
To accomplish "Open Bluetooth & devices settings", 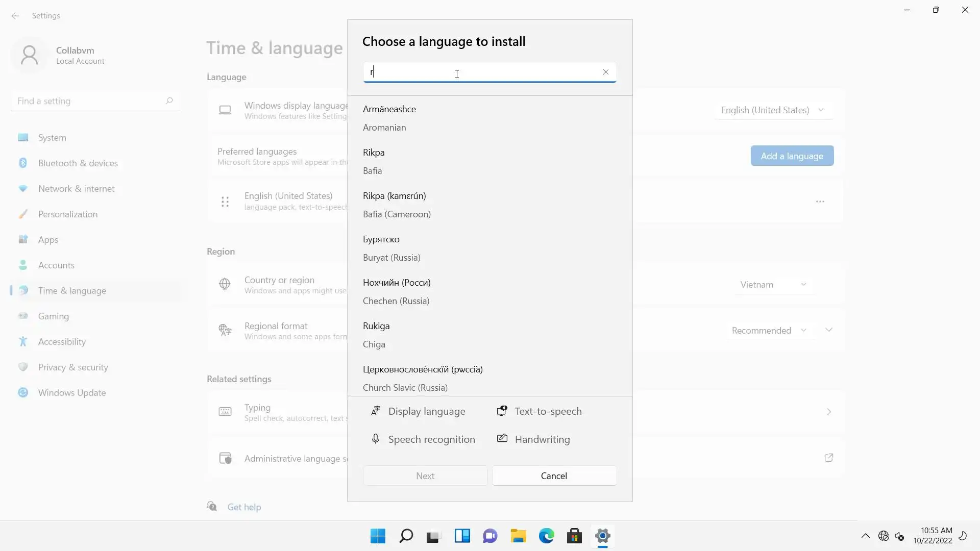I will 78,163.
